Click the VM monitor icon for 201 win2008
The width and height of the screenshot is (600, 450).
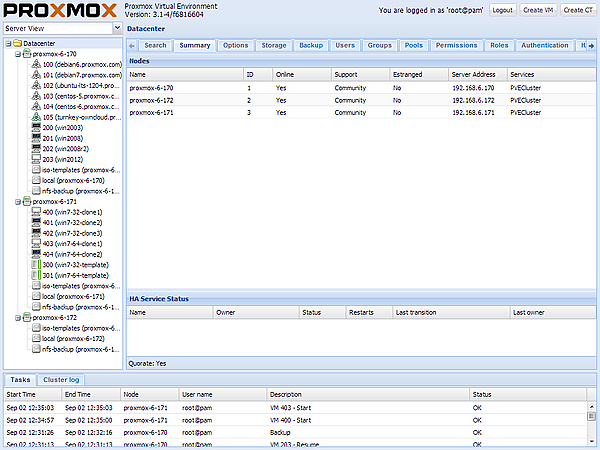36,138
